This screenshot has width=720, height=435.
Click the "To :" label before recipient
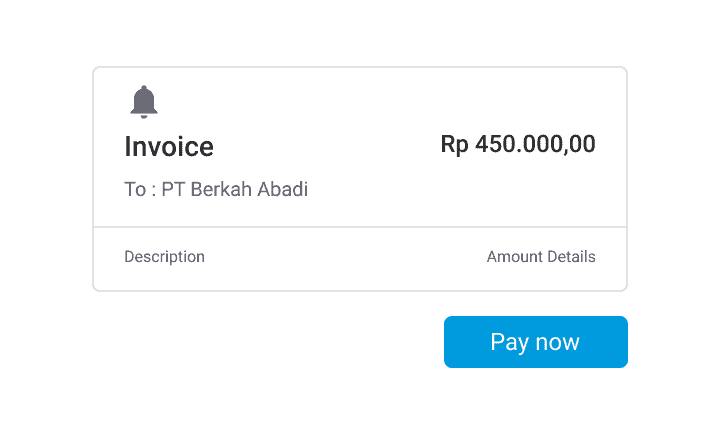pyautogui.click(x=140, y=189)
